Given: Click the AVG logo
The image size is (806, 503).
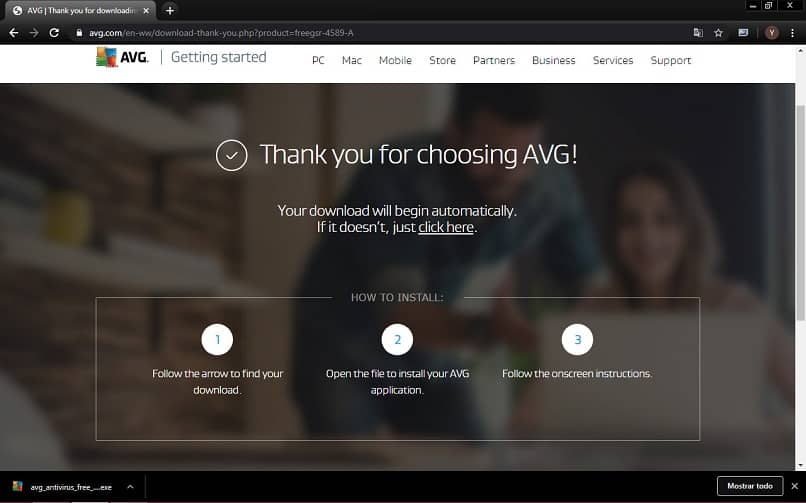Looking at the screenshot, I should click(x=122, y=57).
